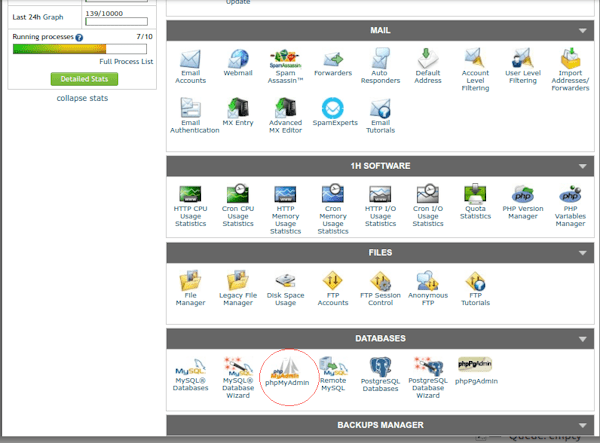The image size is (600, 443).
Task: Open User Level Filtering
Action: click(523, 66)
